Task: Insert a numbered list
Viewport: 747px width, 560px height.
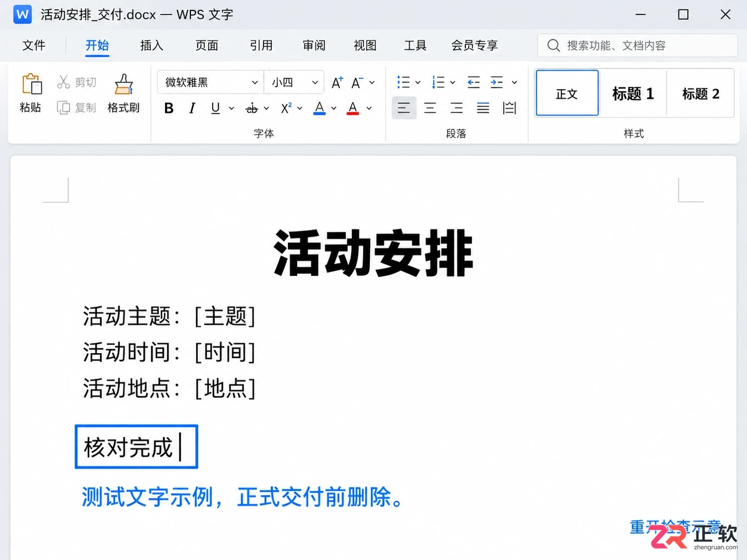Action: [x=438, y=82]
